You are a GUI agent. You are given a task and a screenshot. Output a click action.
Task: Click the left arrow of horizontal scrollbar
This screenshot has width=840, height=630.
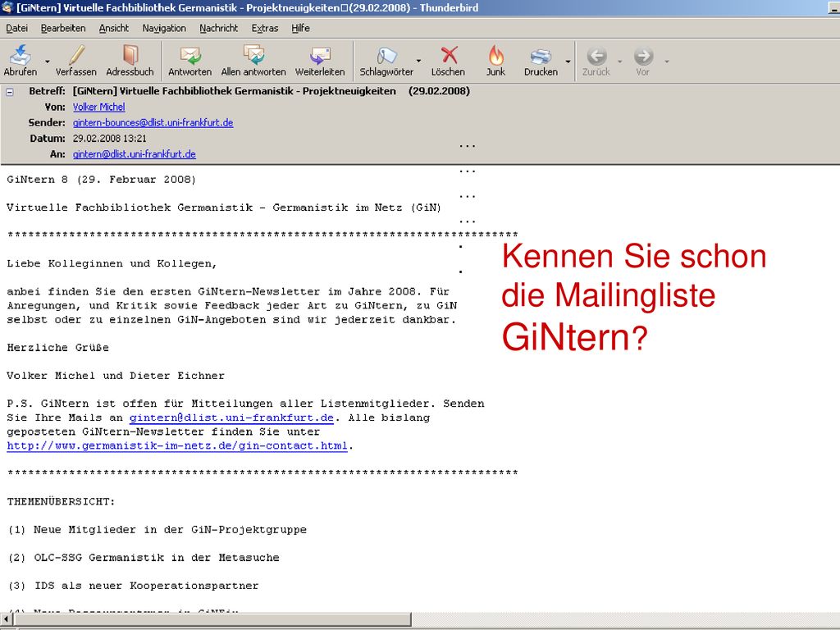[6, 619]
